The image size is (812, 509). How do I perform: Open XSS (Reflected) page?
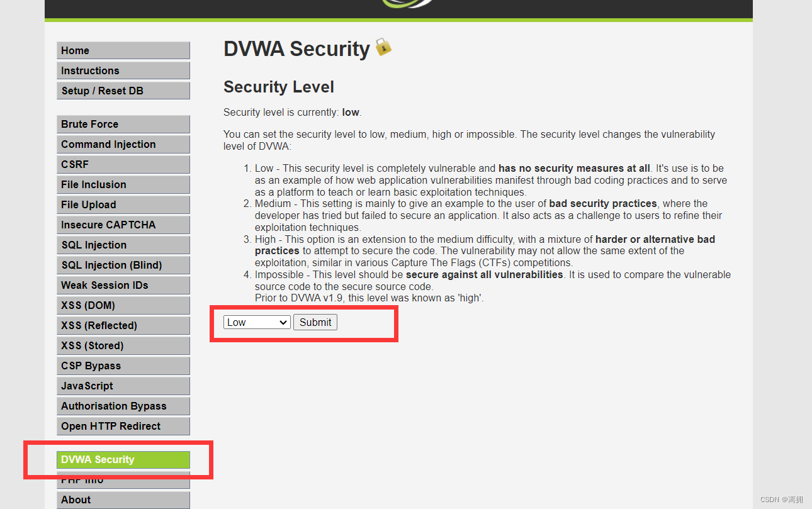pos(123,325)
